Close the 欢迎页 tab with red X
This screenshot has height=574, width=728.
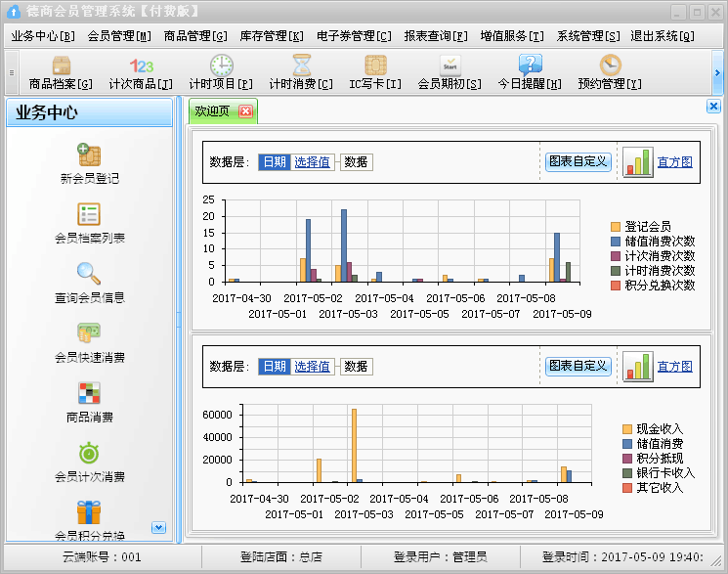pos(245,111)
